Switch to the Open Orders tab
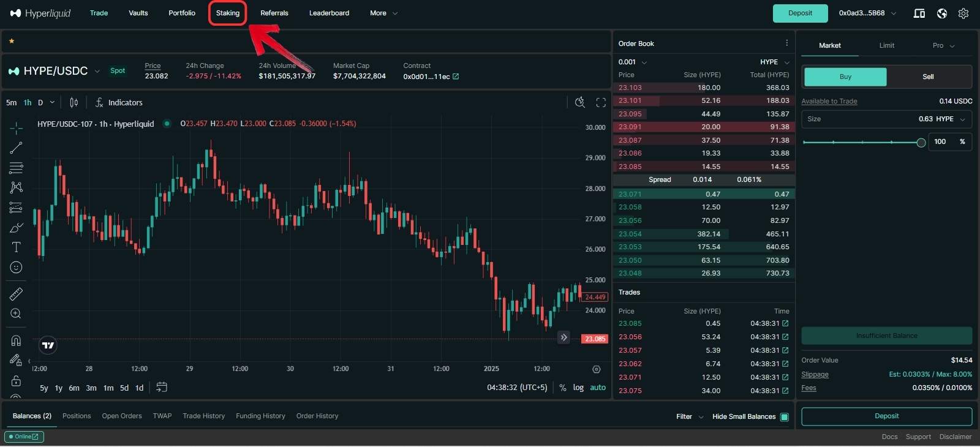980x447 pixels. (122, 416)
